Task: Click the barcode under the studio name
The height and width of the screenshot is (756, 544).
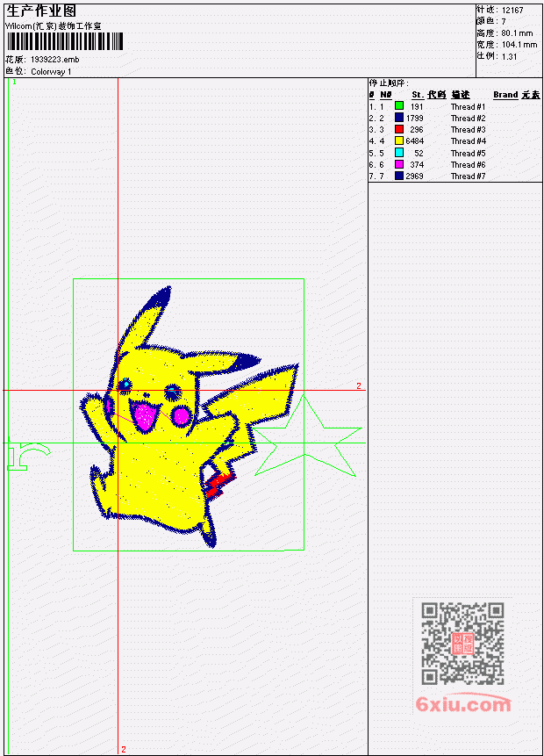Action: [x=65, y=41]
